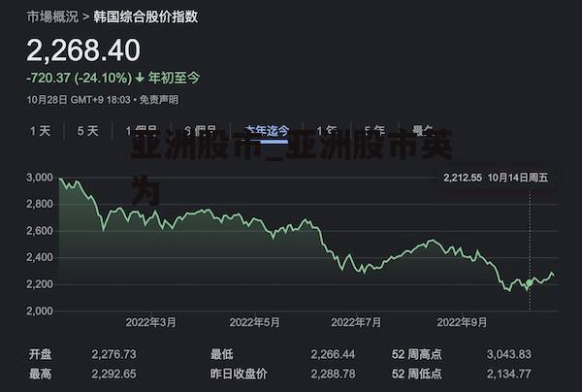This screenshot has height=392, width=582.
Task: Switch chart to the 5年 range
Action: coord(374,131)
